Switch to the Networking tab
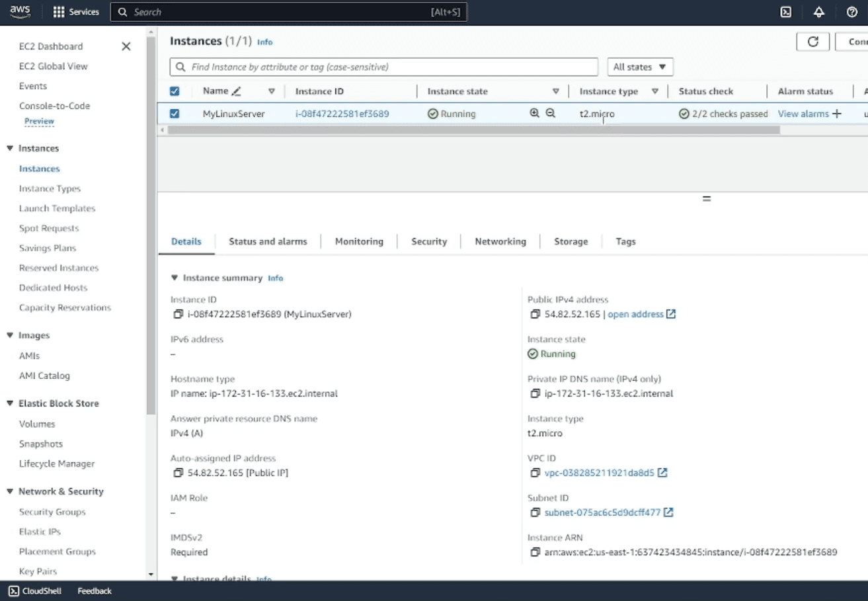 coord(500,241)
